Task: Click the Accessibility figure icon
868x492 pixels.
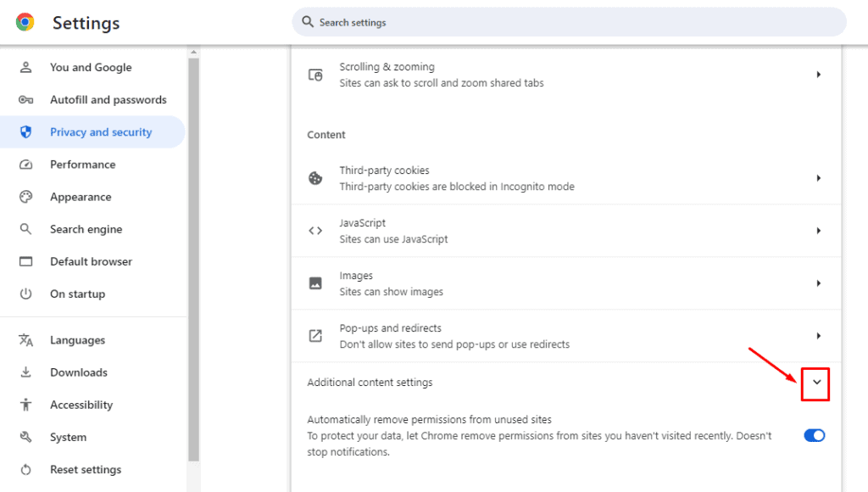Action: pos(25,405)
